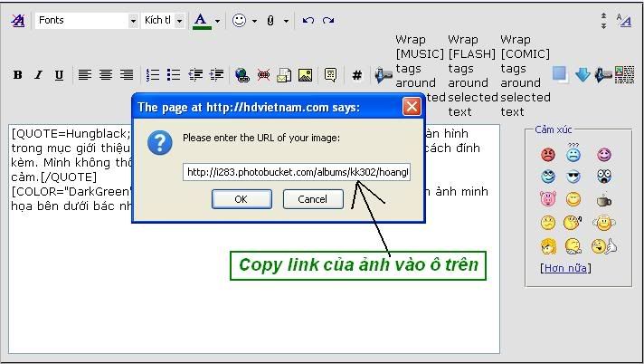Toggle Underline formatting
Screen dimensions: 644x364
(59, 75)
